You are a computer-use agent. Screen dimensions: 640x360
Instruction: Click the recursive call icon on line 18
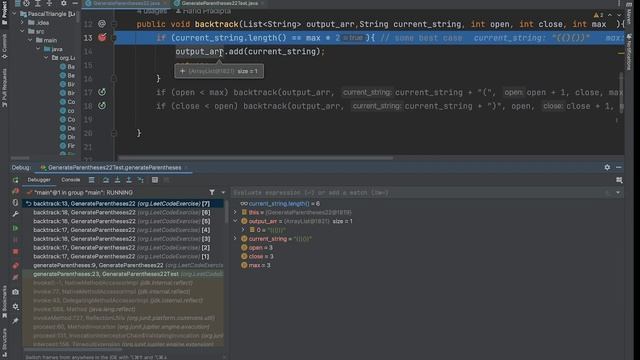pyautogui.click(x=102, y=106)
